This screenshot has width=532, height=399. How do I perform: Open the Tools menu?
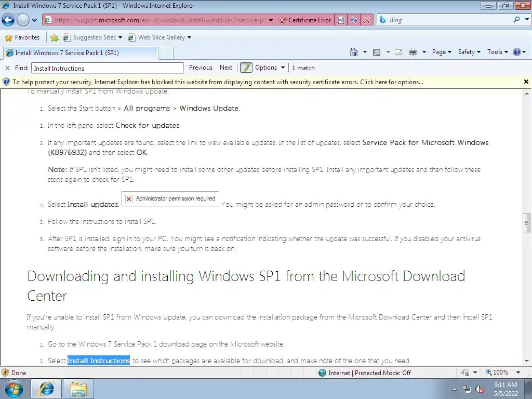click(x=497, y=52)
